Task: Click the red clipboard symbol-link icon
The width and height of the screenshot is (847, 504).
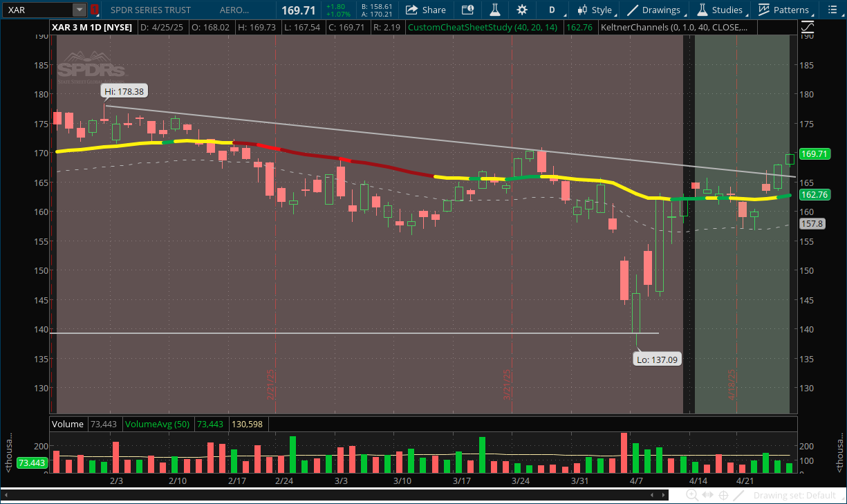Action: [95, 10]
